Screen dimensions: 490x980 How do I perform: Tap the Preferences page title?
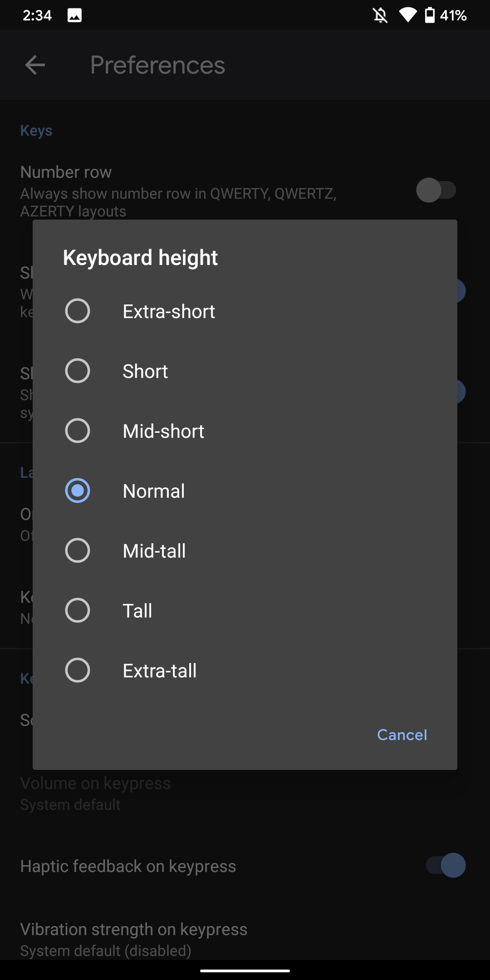coord(157,65)
